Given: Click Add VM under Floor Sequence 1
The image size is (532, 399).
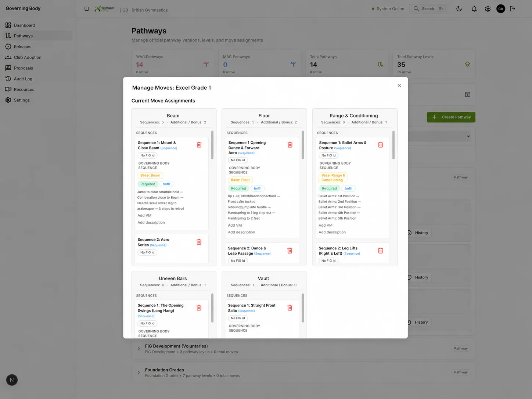Looking at the screenshot, I should (235, 225).
